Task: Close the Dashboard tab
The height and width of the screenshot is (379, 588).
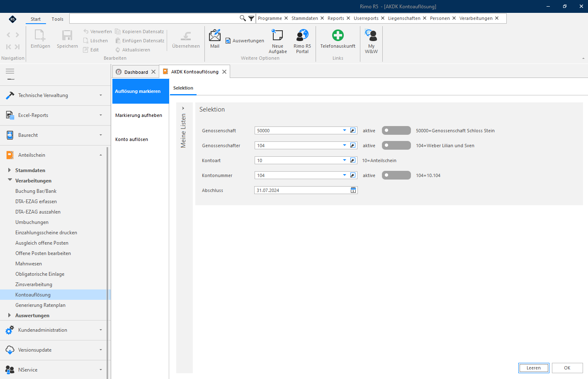Action: click(x=153, y=72)
